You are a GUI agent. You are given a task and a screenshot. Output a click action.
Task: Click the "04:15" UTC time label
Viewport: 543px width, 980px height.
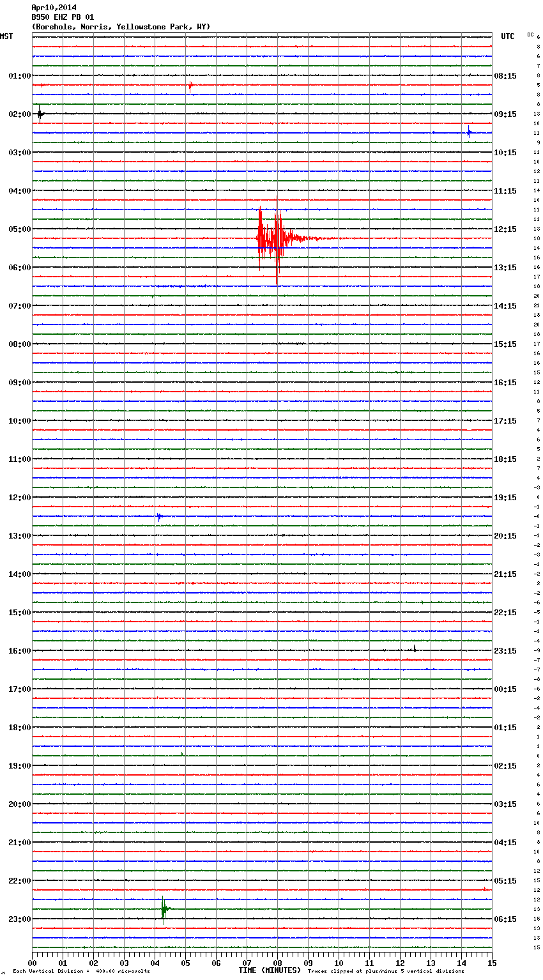pyautogui.click(x=505, y=843)
